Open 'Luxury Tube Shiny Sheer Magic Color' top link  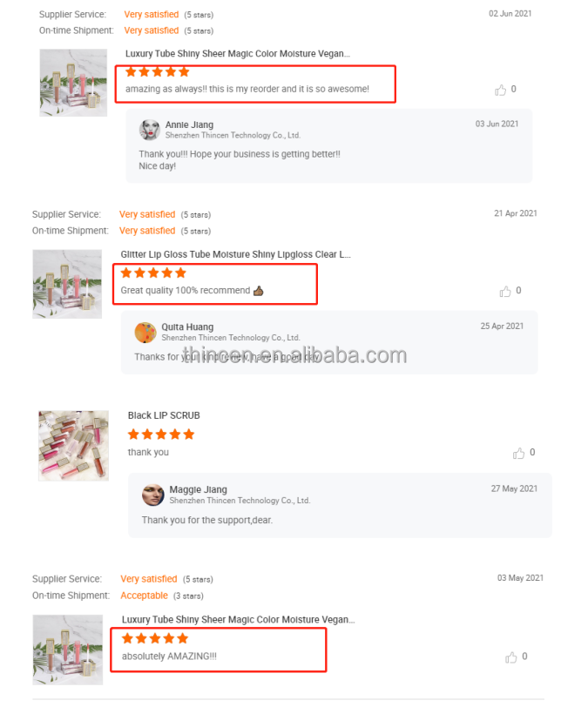237,54
